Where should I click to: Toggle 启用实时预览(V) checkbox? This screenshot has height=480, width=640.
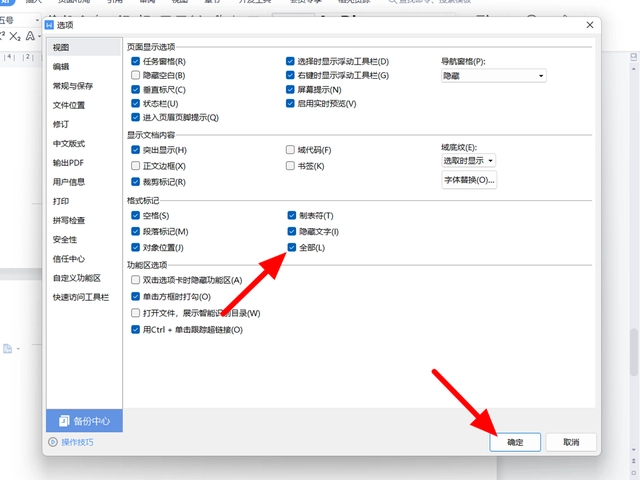pos(290,103)
